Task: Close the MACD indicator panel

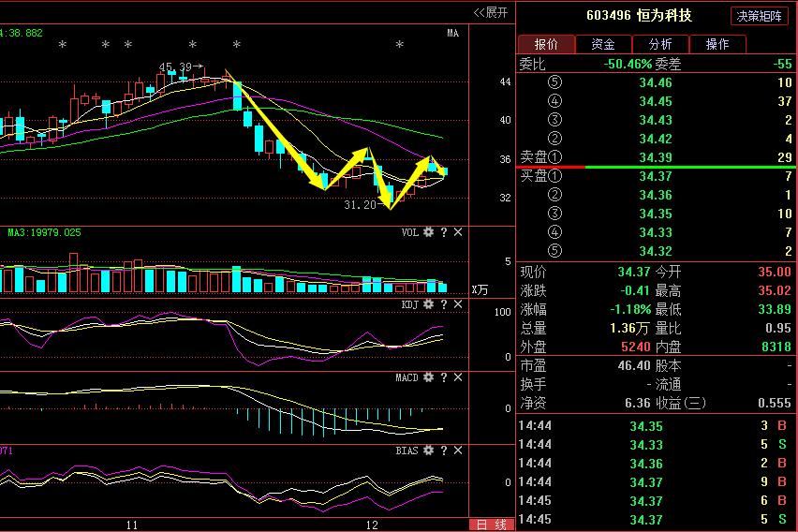Action: click(458, 377)
